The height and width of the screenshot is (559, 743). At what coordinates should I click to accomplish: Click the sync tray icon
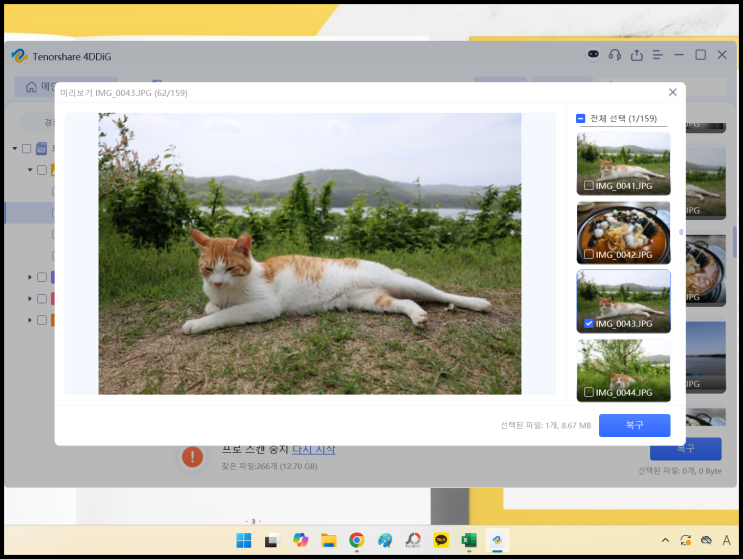pyautogui.click(x=686, y=540)
